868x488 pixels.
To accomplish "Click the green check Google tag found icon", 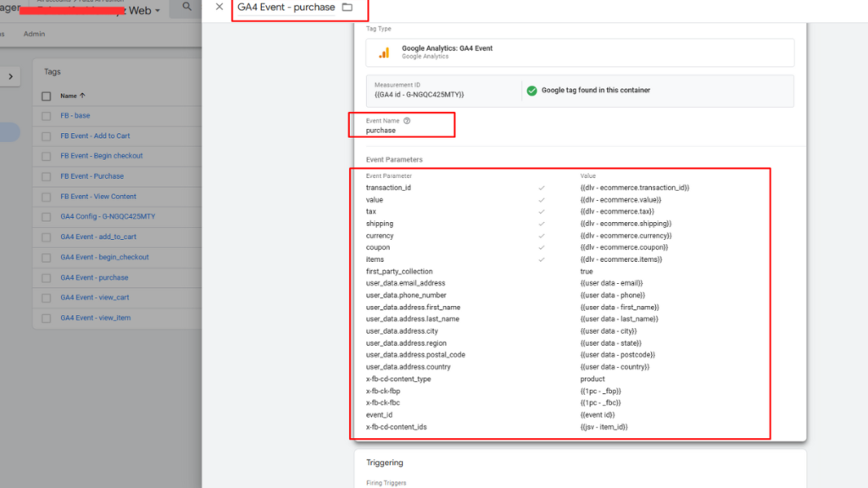I will click(x=531, y=90).
